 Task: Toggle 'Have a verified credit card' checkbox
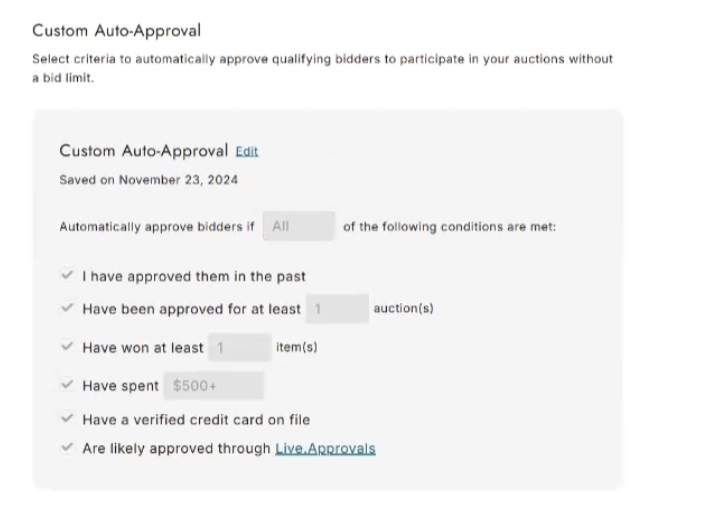pyautogui.click(x=67, y=418)
